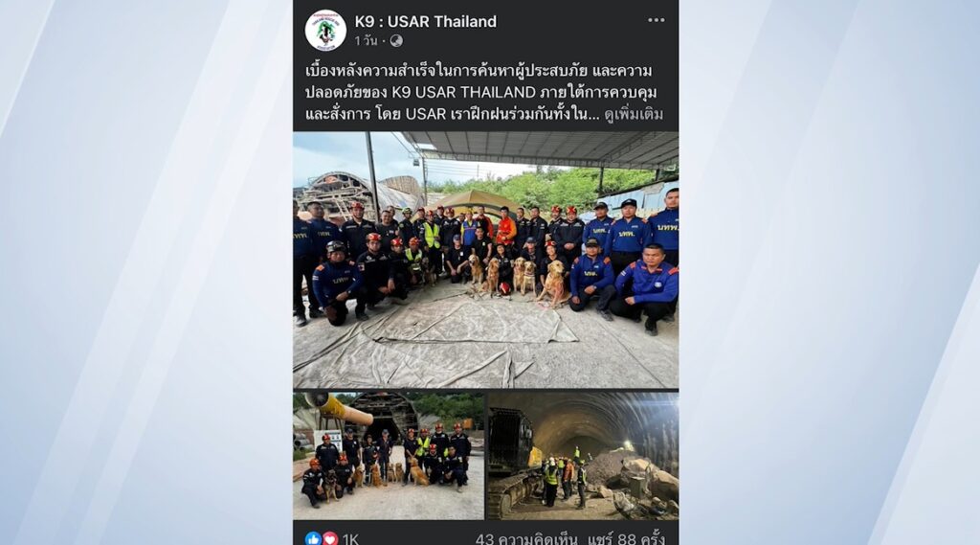Open the K9 : USAR Thailand profile picture
The height and width of the screenshot is (545, 980).
(x=325, y=30)
